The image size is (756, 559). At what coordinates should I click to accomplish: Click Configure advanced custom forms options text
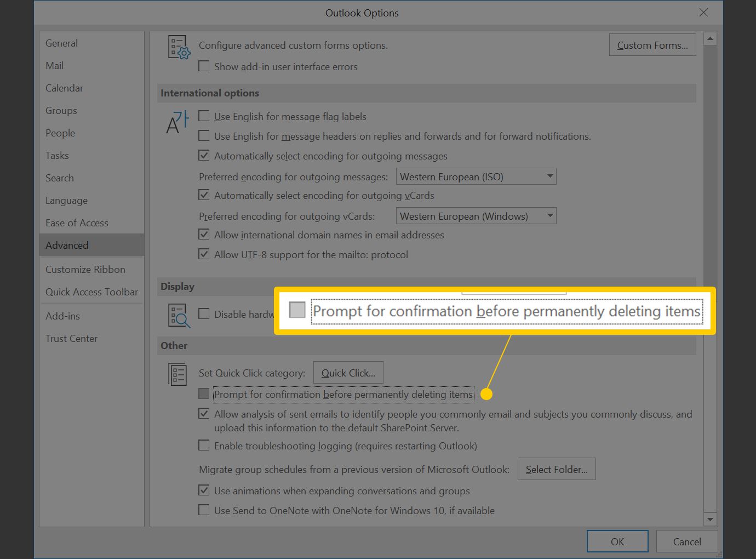pyautogui.click(x=293, y=45)
